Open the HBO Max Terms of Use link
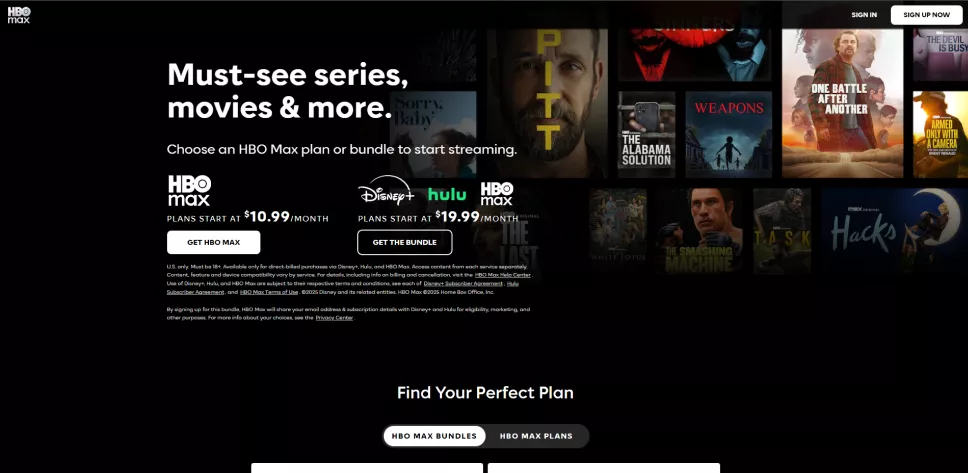Viewport: 968px width, 473px height. click(x=269, y=292)
